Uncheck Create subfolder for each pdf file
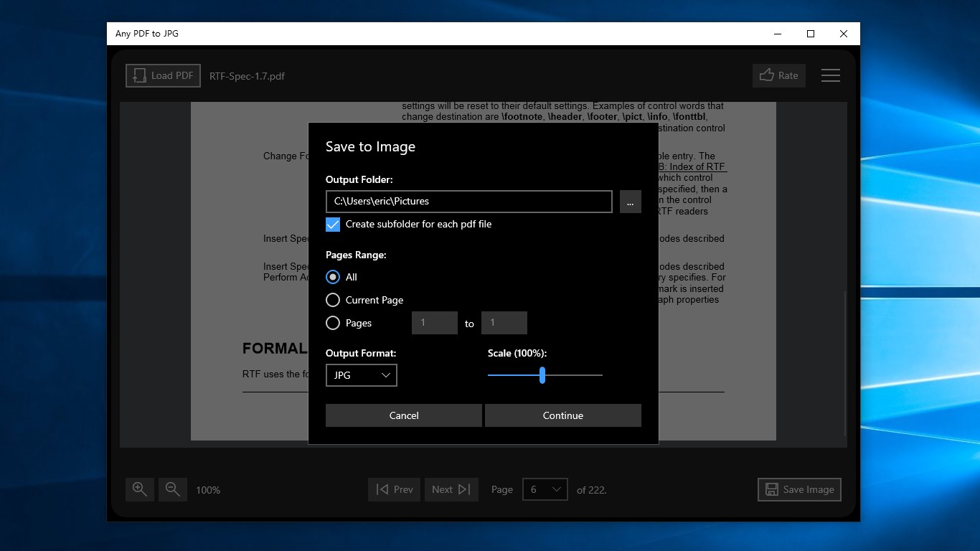The image size is (980, 551). [x=333, y=225]
